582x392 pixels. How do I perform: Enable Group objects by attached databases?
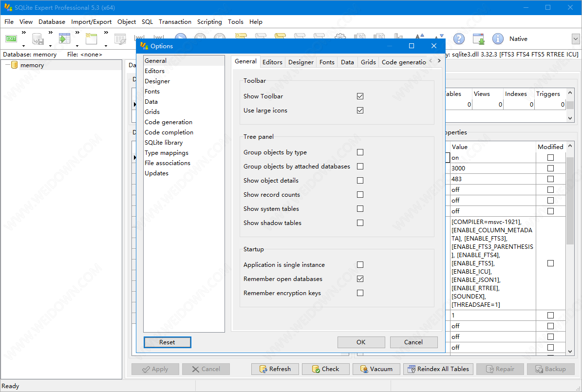[x=360, y=167]
